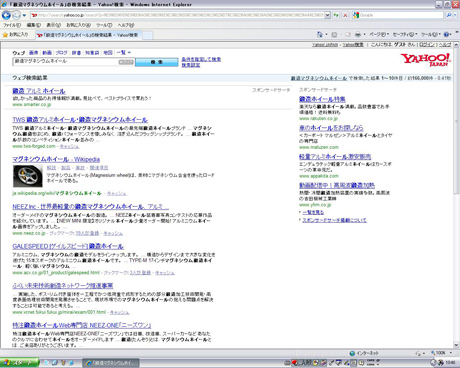Click the Print icon in command bar
The image size is (460, 368).
358,34
